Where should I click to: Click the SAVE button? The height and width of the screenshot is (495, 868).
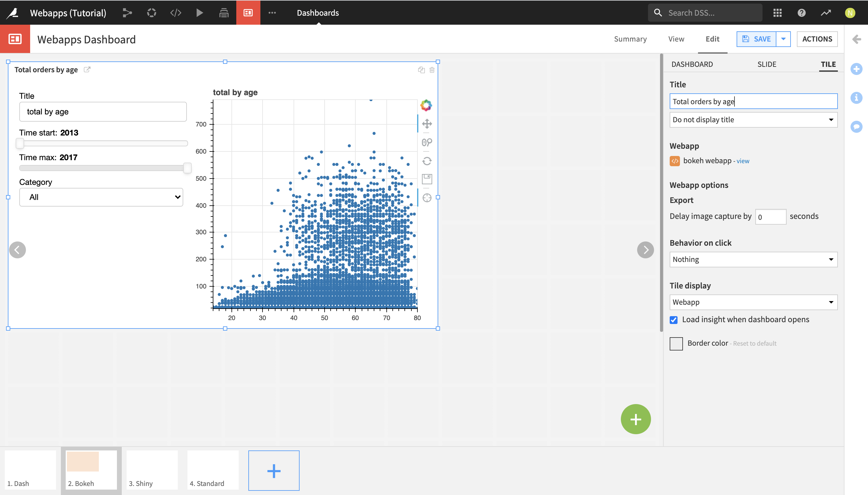[x=756, y=39]
